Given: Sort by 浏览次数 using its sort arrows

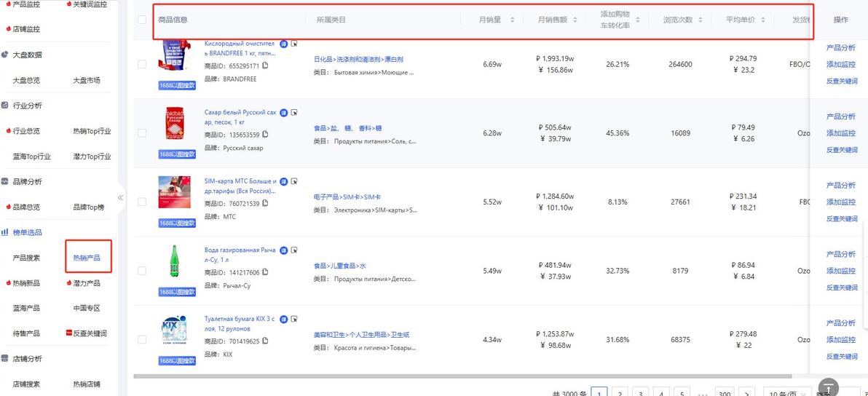Looking at the screenshot, I should pos(701,20).
